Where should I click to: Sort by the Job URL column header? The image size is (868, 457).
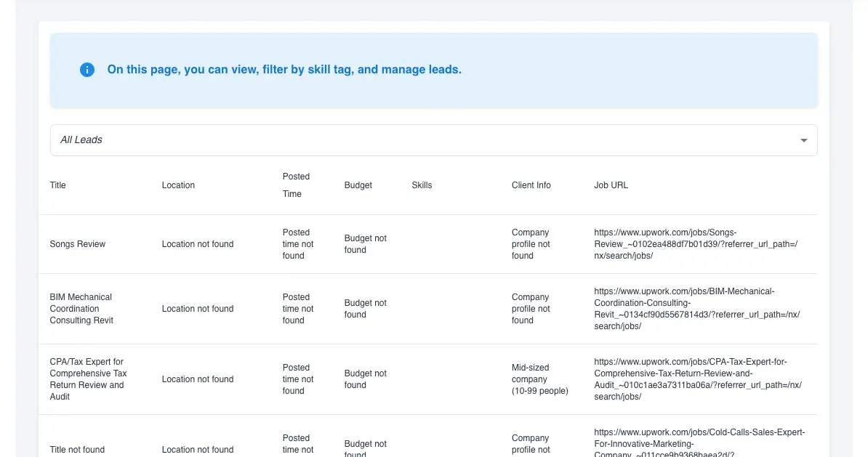(611, 185)
